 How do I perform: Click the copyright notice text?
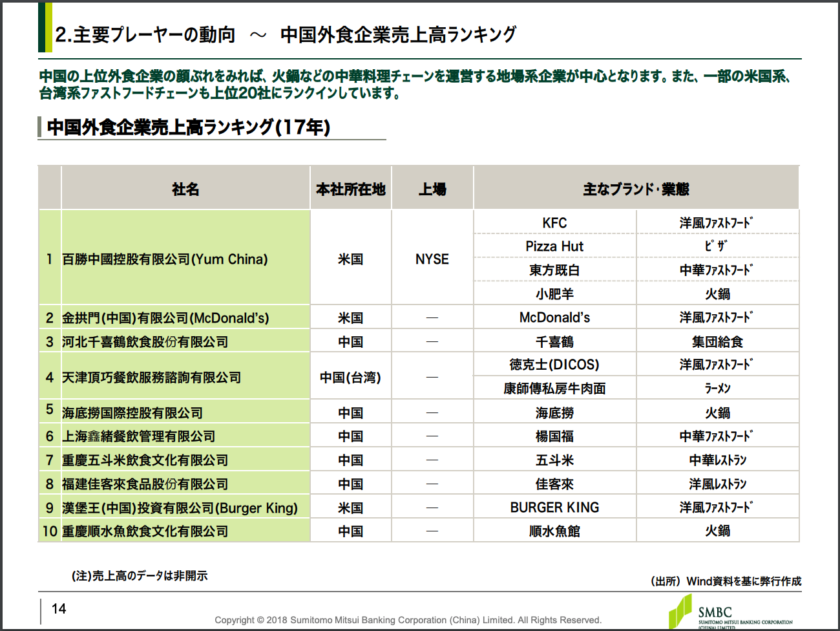(x=408, y=620)
